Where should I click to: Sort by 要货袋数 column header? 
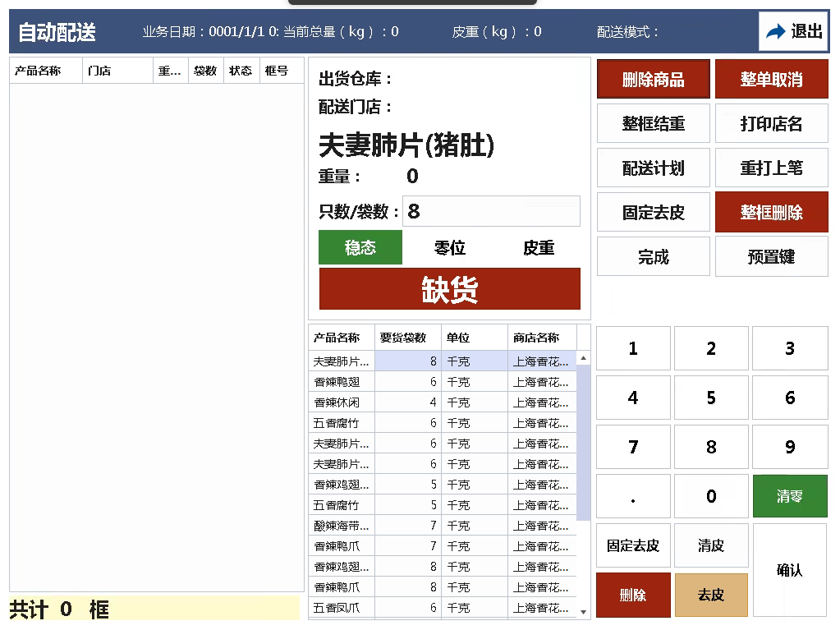pos(407,338)
